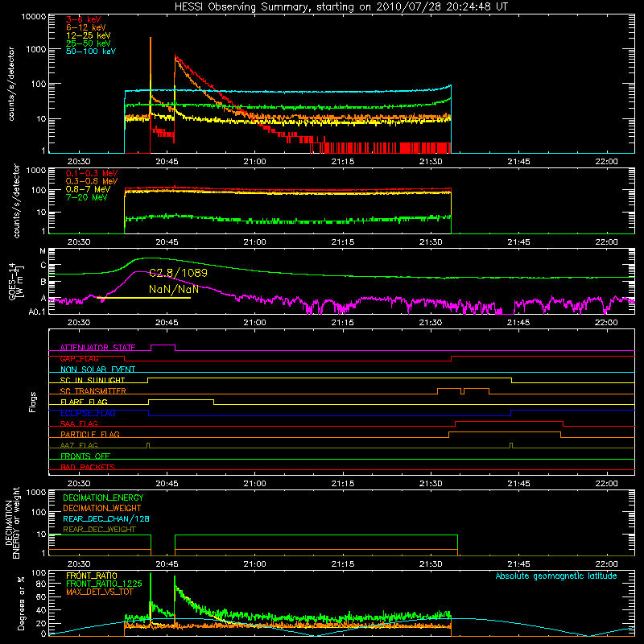Click the first AAZ_FLAG blip near 20:42
The width and height of the screenshot is (644, 644).
148,445
